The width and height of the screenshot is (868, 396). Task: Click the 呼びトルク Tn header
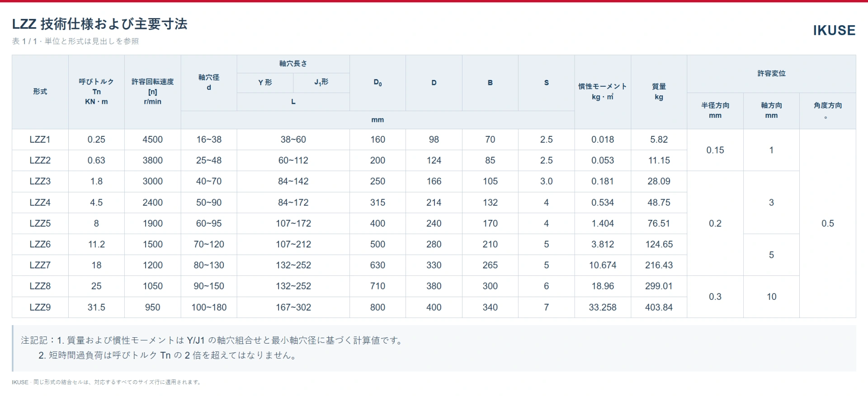tap(96, 92)
